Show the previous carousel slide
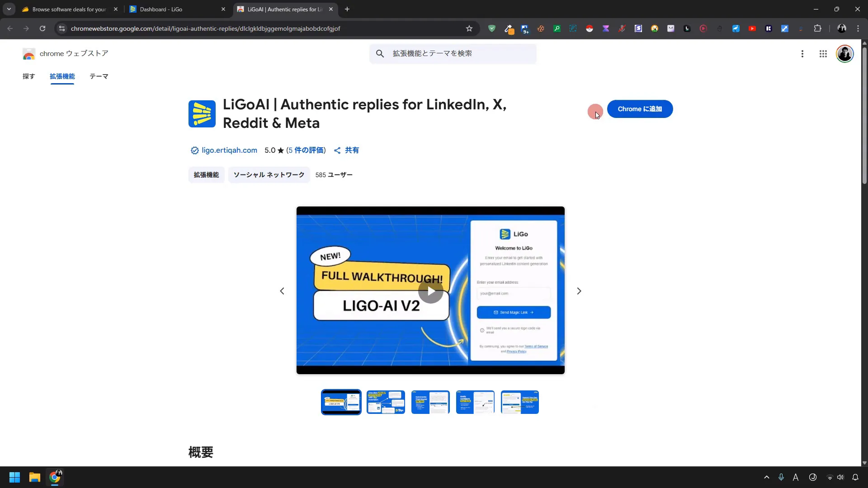868x488 pixels. click(282, 291)
